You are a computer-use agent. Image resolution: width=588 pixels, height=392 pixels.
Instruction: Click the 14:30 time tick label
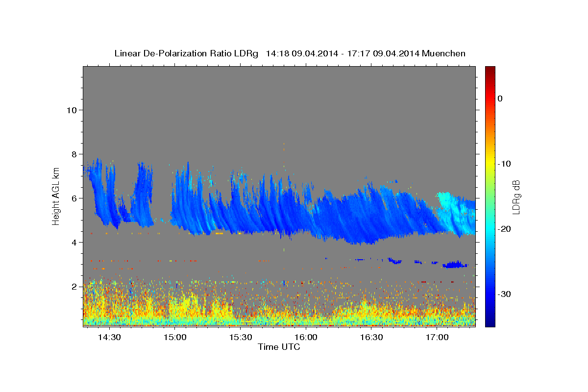[x=109, y=338]
